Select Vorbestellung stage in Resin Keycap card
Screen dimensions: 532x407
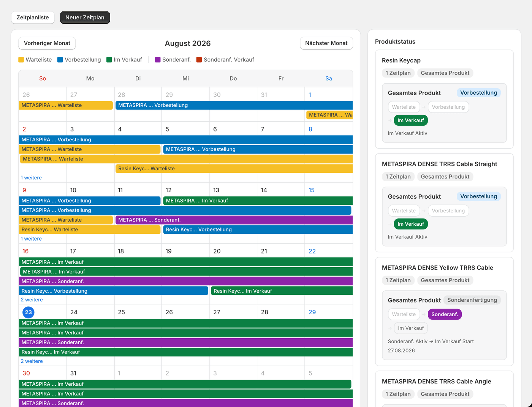(x=448, y=107)
